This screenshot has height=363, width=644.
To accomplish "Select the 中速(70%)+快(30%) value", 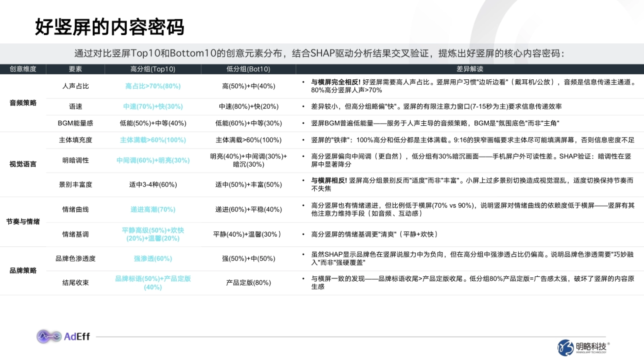I will click(x=153, y=106).
